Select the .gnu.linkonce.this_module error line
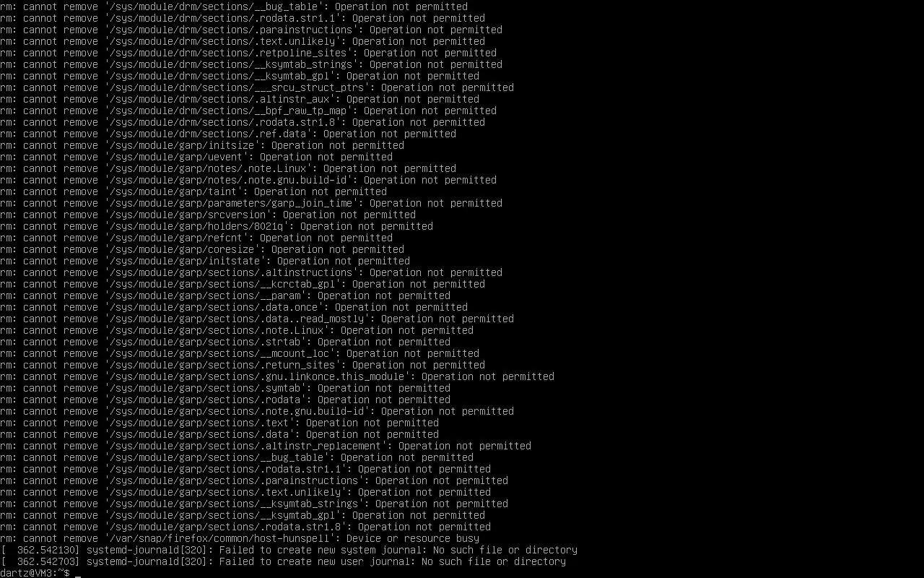The width and height of the screenshot is (924, 578). 277,376
